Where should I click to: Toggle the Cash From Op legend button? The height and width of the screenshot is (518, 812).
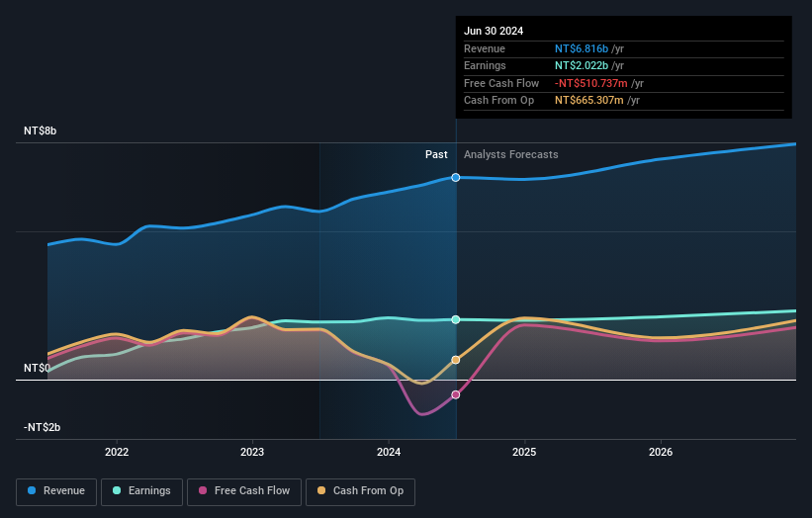(360, 491)
